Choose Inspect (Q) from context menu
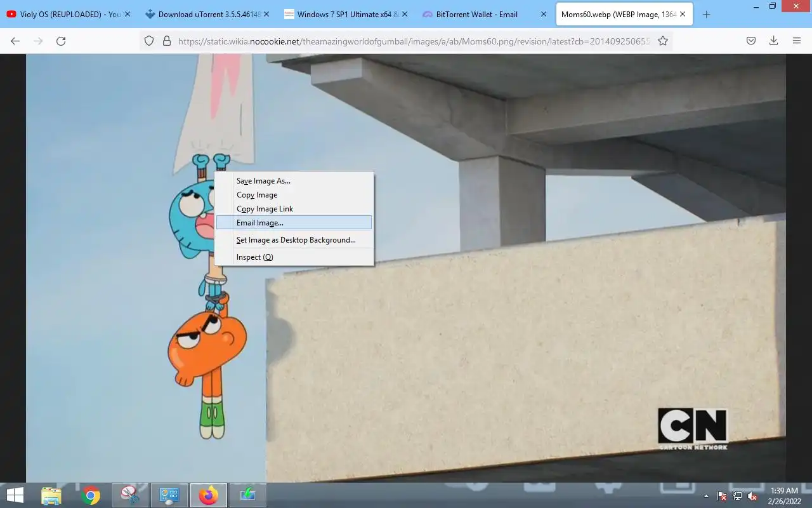Viewport: 812px width, 508px height. (x=294, y=257)
